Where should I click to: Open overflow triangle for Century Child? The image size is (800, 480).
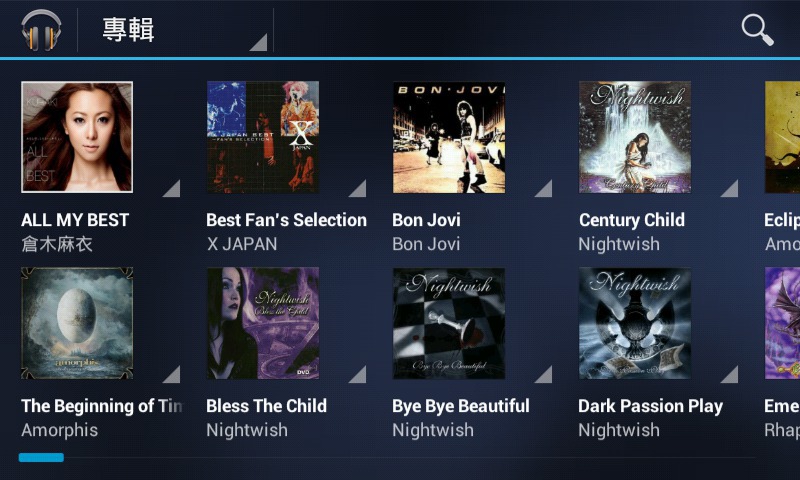(x=730, y=188)
